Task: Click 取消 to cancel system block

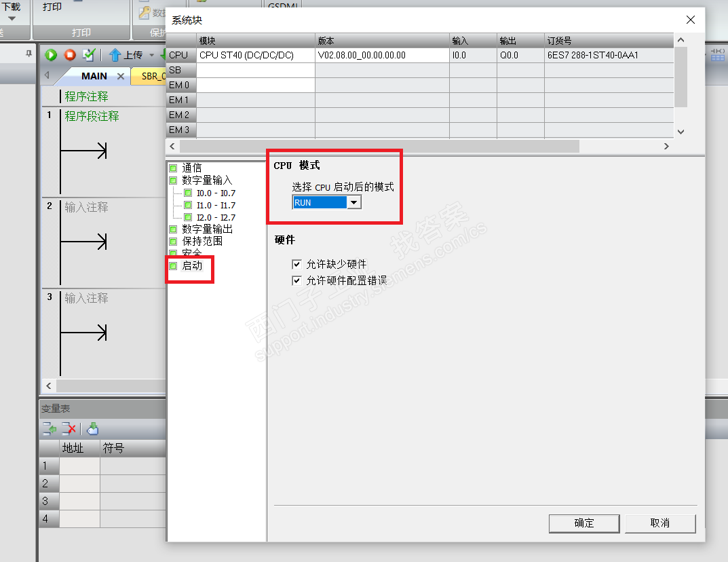Action: click(659, 523)
